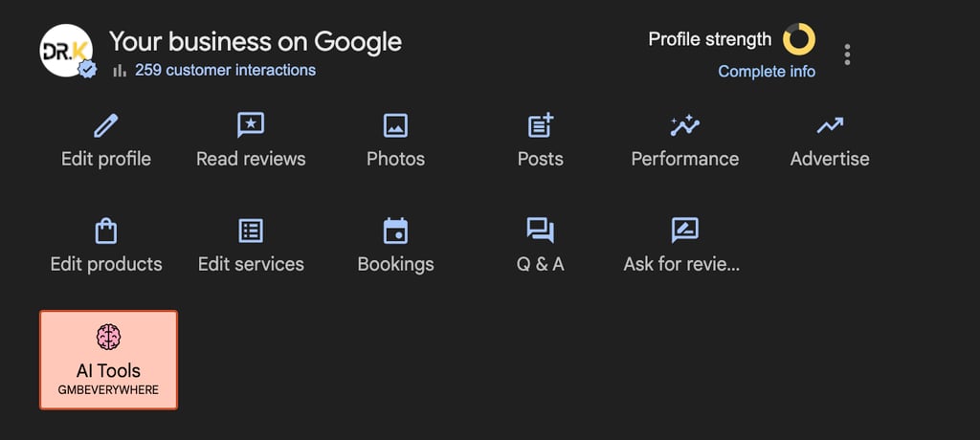The image size is (980, 440).
Task: Click the verified badge on the logo
Action: coord(87,70)
